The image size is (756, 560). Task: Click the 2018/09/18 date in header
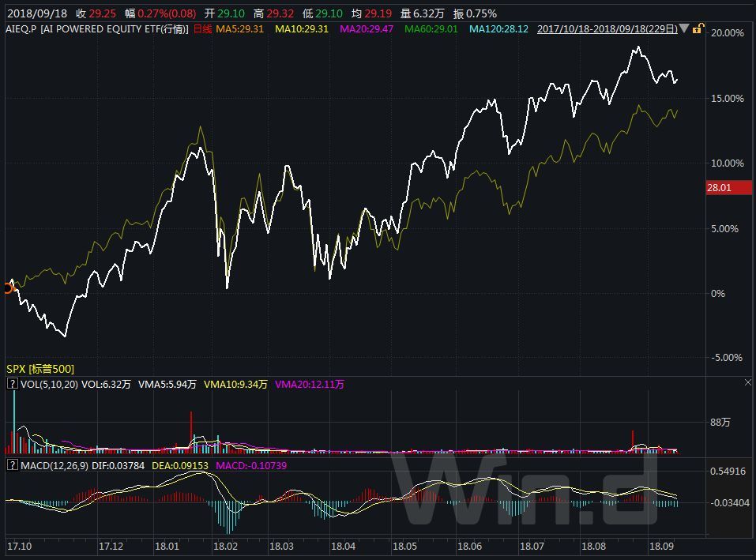coord(37,13)
